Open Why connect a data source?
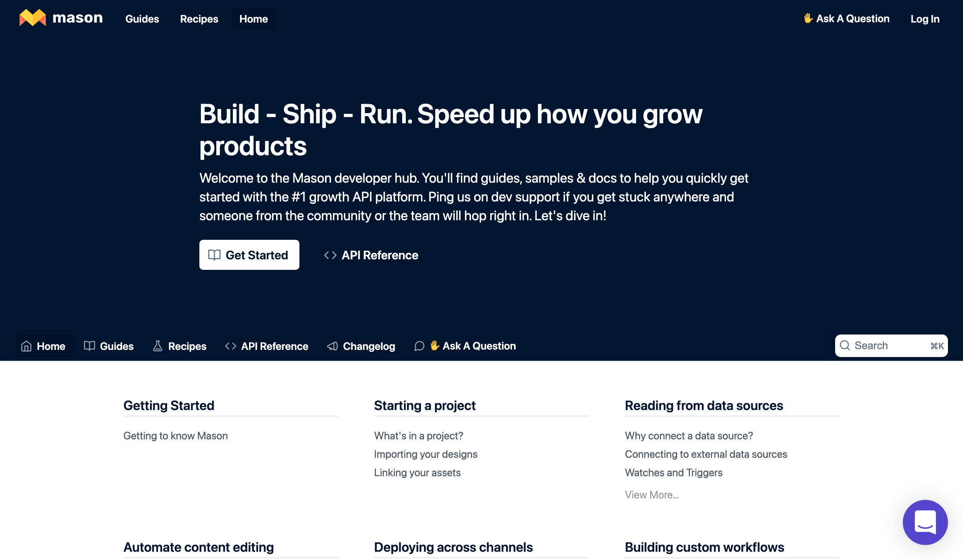The image size is (963, 560). point(689,436)
